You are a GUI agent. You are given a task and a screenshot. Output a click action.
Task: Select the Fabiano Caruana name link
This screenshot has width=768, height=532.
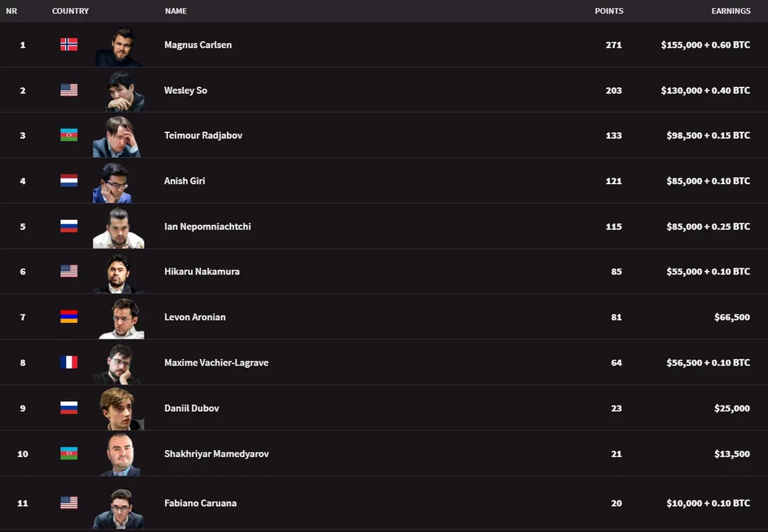(x=200, y=503)
